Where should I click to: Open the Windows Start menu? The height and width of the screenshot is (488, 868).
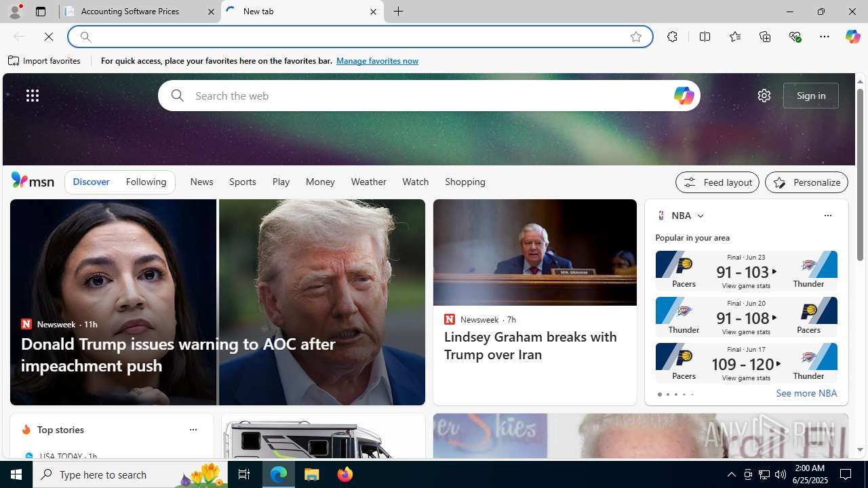16,474
